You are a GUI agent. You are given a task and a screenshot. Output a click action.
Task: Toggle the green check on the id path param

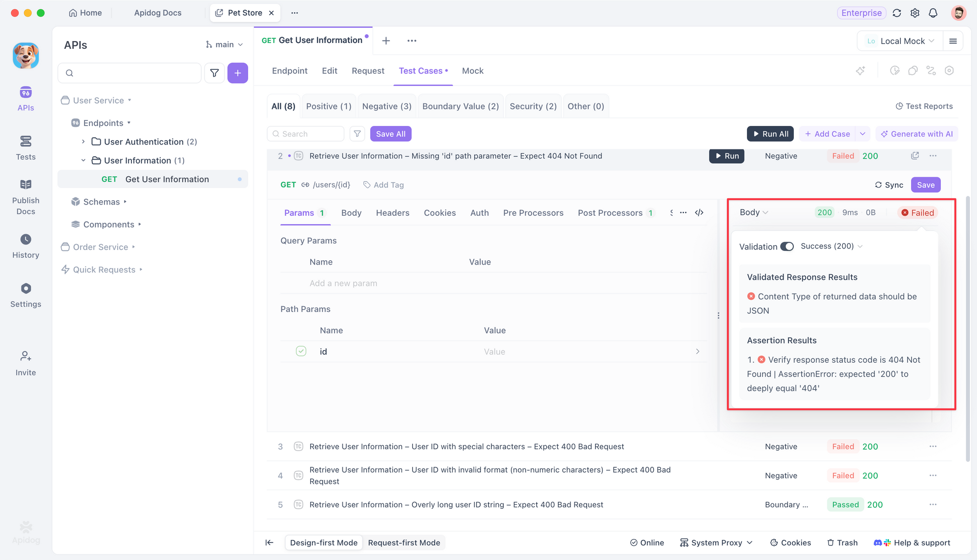coord(300,351)
